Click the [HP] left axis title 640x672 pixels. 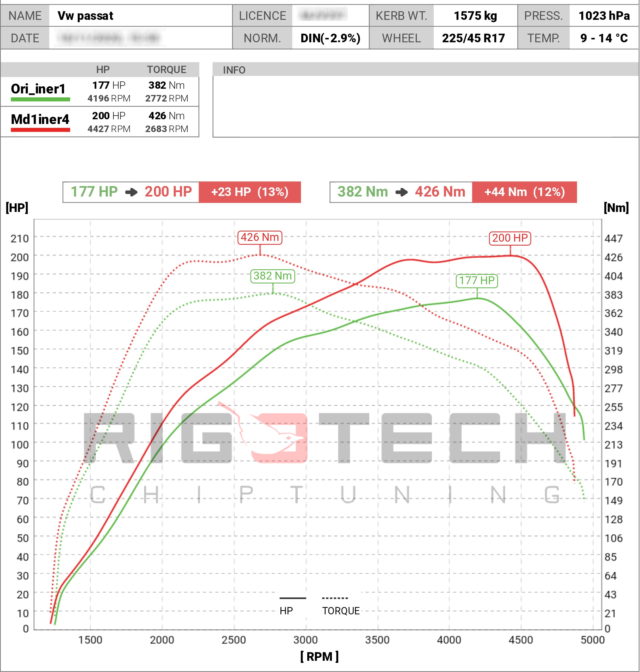click(17, 207)
